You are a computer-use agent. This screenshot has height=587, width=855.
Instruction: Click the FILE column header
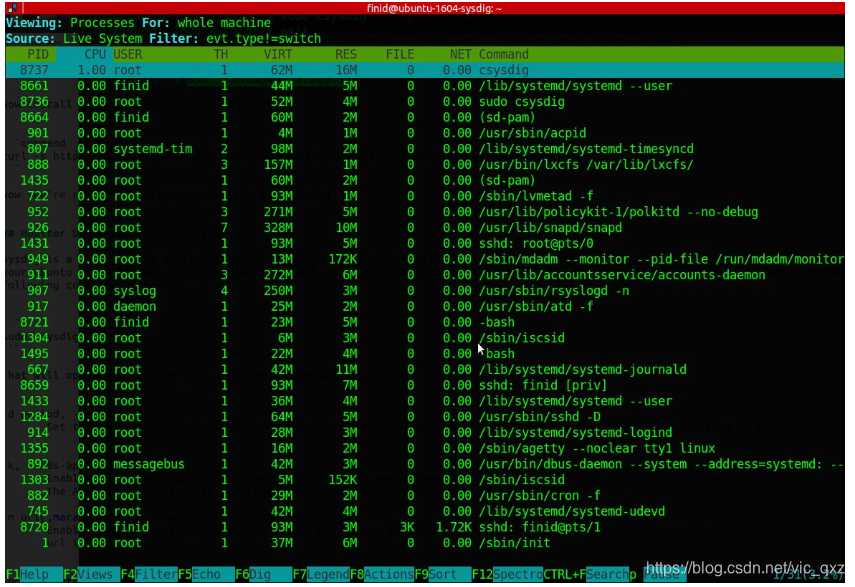pos(400,55)
